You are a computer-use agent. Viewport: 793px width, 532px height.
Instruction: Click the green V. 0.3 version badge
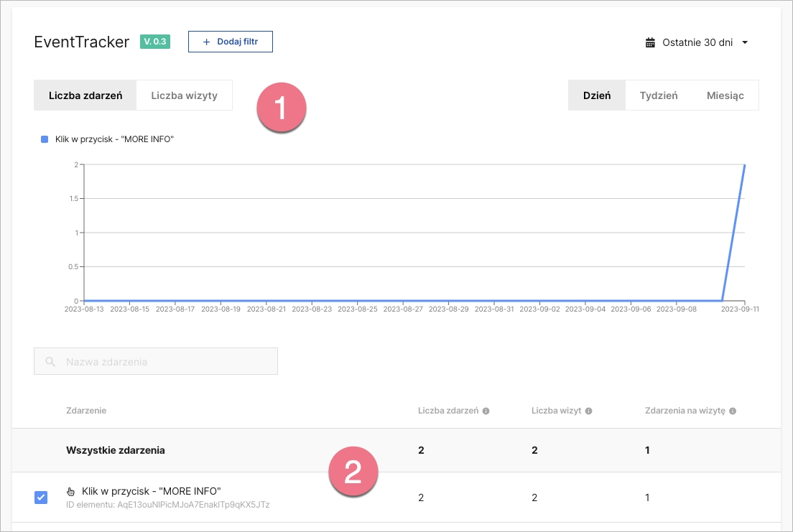(154, 42)
